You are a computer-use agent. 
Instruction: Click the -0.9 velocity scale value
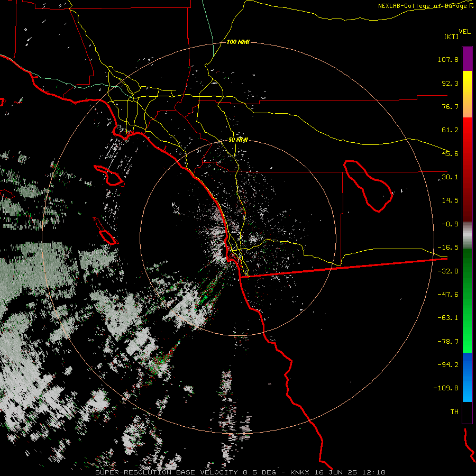click(x=450, y=224)
